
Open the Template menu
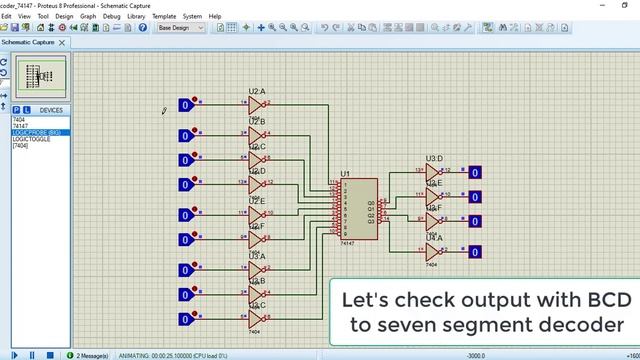(x=164, y=16)
